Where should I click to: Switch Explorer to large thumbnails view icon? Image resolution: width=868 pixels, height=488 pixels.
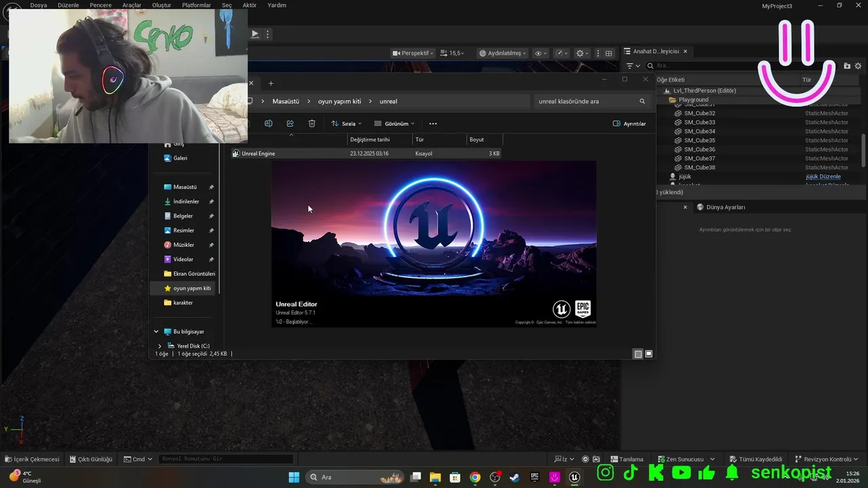click(x=649, y=354)
